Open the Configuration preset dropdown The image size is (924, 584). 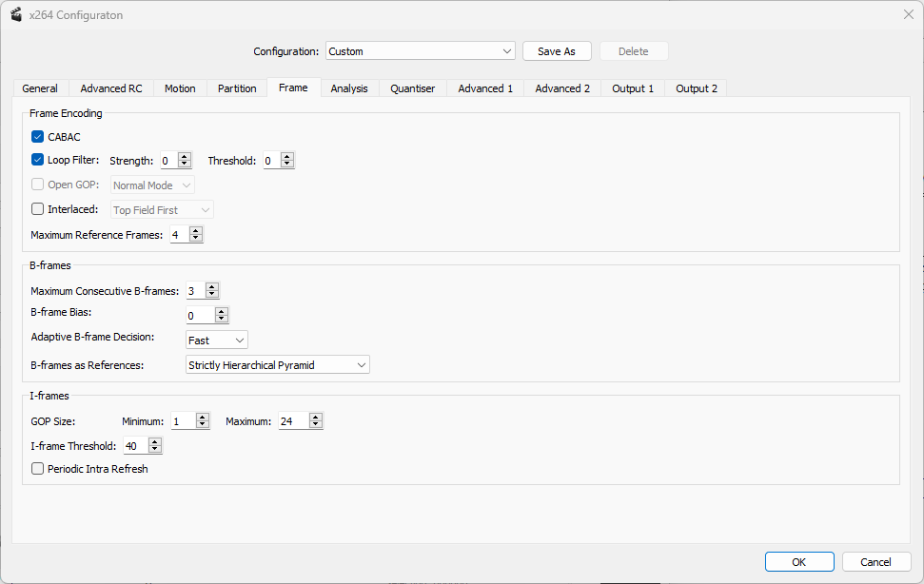click(420, 51)
